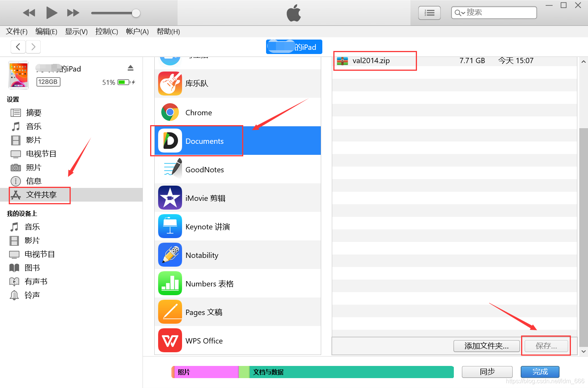Screen dimensions: 588x388
Task: Open Notability's shared documents
Action: point(202,255)
